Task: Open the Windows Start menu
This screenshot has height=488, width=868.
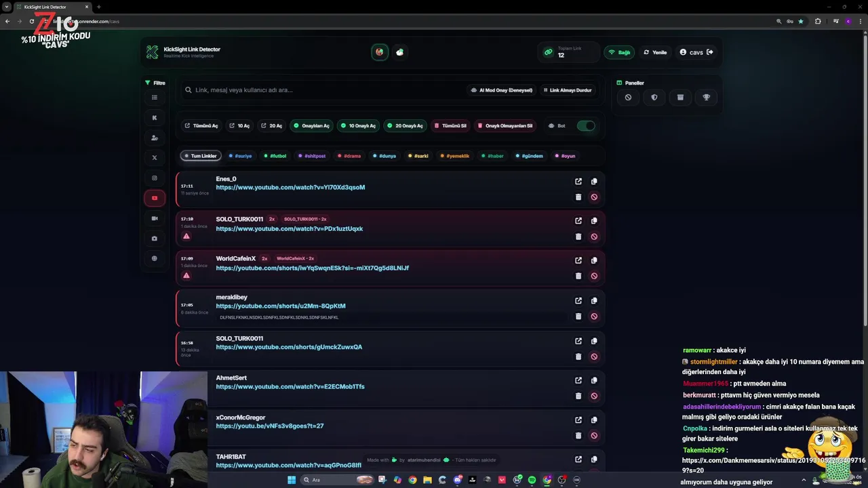Action: coord(292,480)
